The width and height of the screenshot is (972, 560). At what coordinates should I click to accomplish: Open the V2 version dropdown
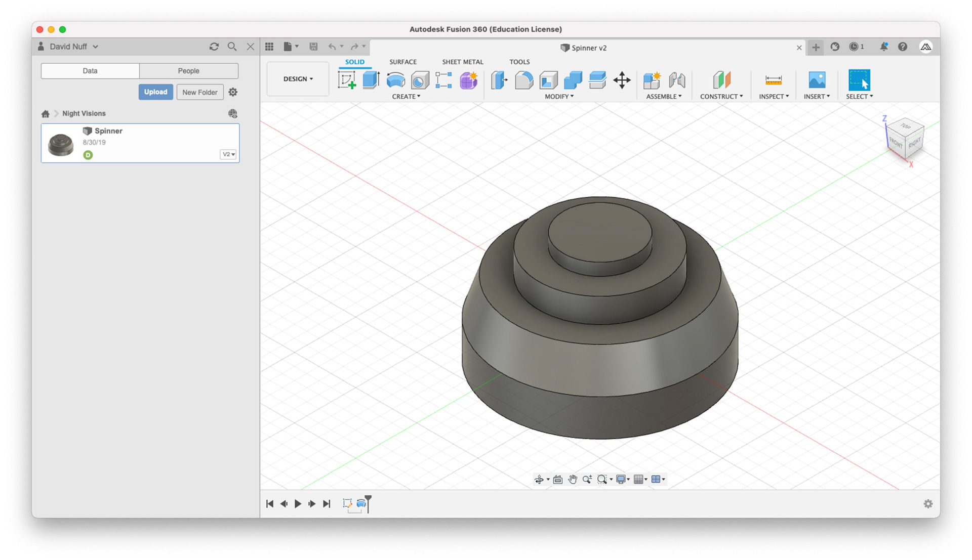228,154
